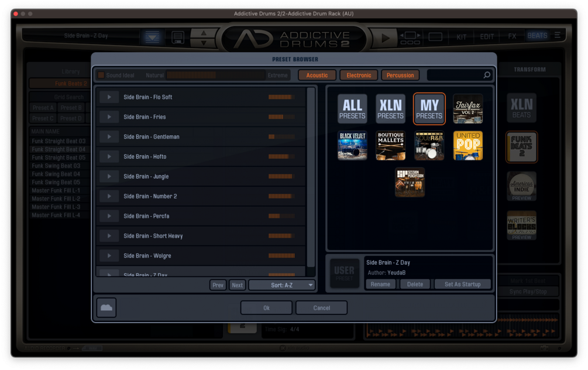Preview Side Brain - Jungle preset
Screen dimensions: 588x370
109,176
